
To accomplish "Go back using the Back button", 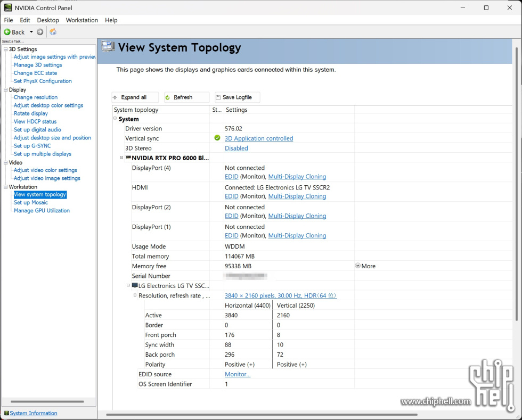I will [x=14, y=32].
